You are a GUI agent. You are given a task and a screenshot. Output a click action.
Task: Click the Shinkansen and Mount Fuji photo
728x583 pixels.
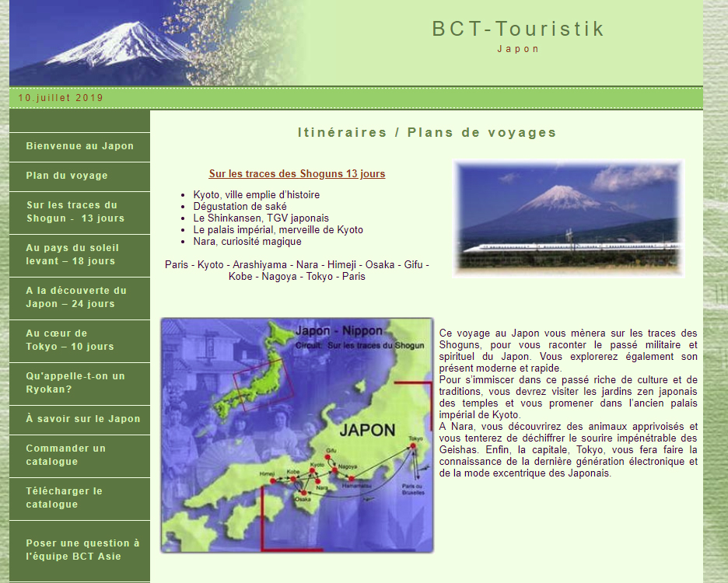tap(569, 218)
